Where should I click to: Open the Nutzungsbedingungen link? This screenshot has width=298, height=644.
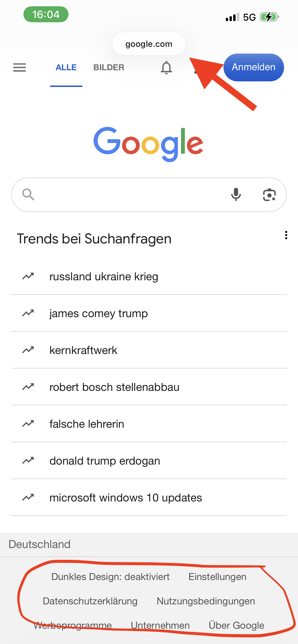tap(206, 601)
